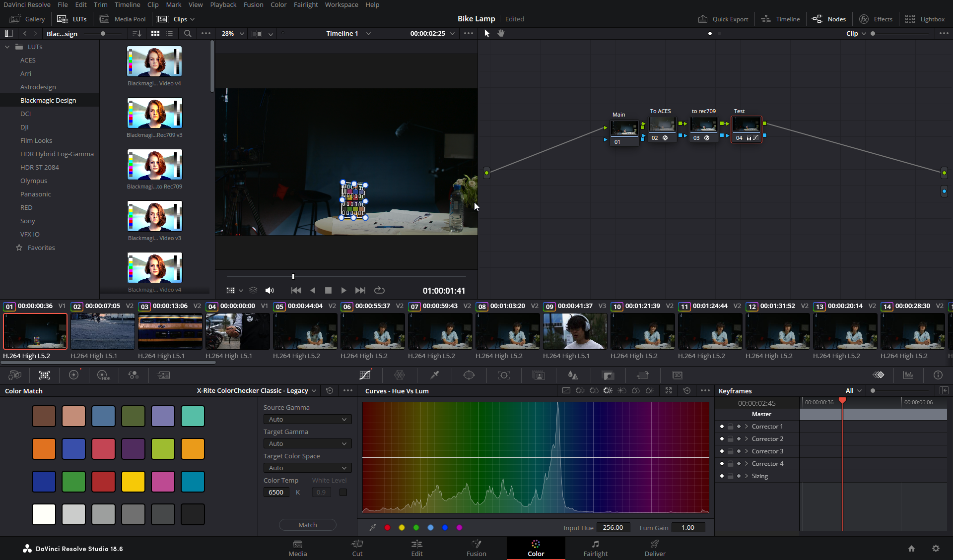Toggle Corrector 1 enable dot
The image size is (953, 560).
[722, 427]
